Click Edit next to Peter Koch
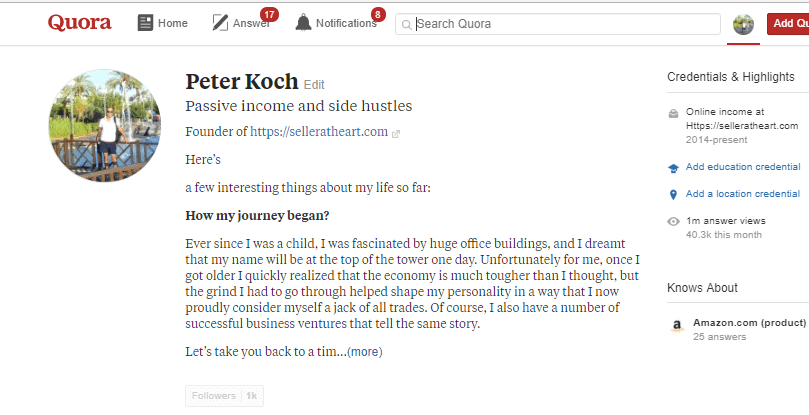This screenshot has height=415, width=809. coord(314,85)
